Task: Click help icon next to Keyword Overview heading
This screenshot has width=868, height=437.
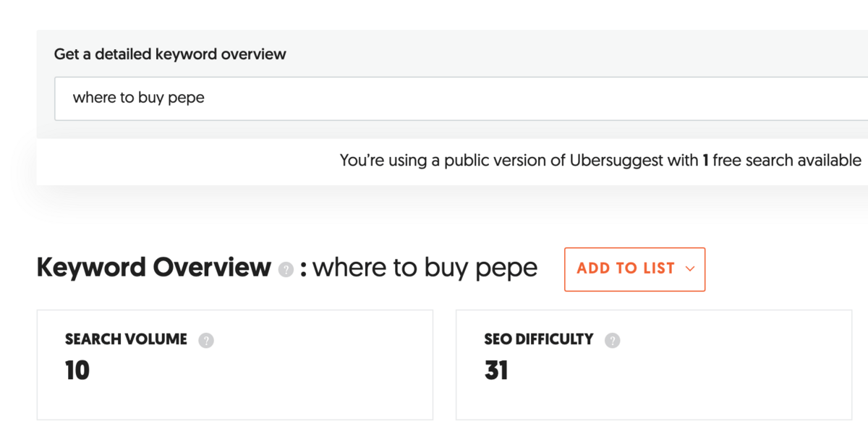Action: [x=286, y=270]
